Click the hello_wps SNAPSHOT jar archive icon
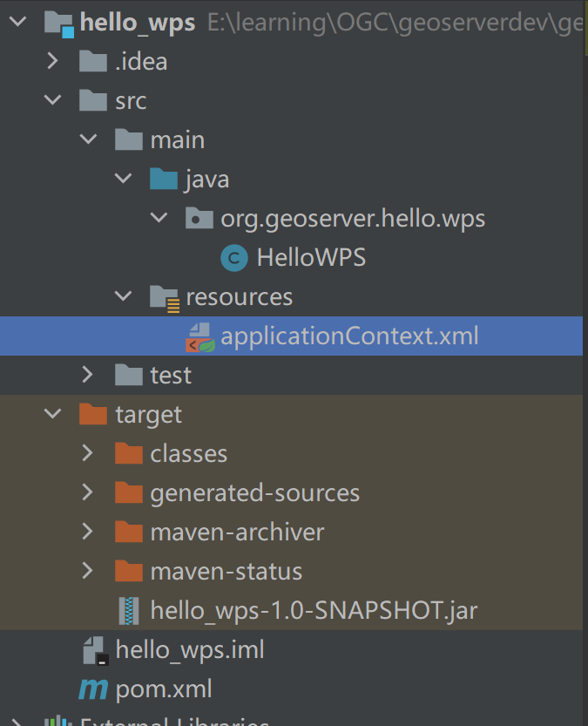Screen dimensions: 588x726 point(129,609)
